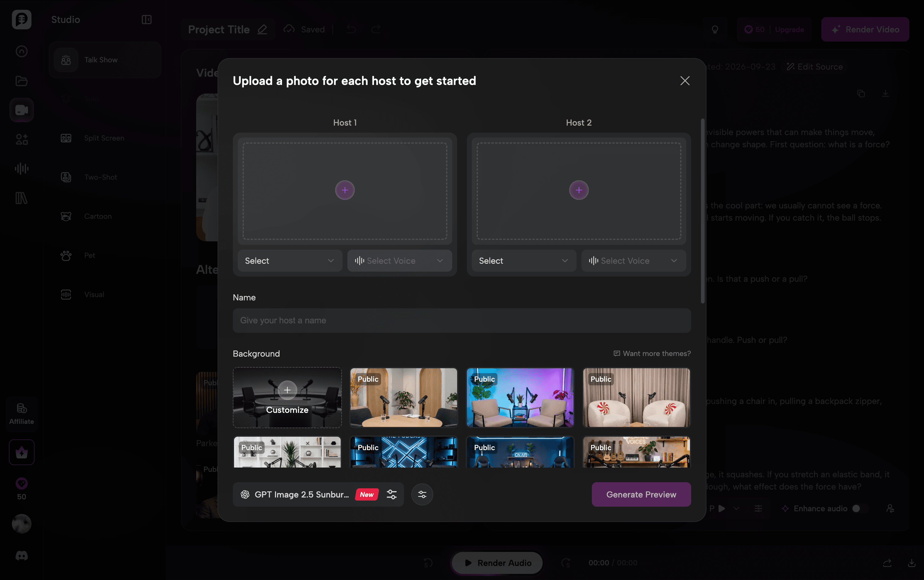Viewport: 924px width, 580px height.
Task: Select the Two-Shot video style
Action: click(105, 177)
